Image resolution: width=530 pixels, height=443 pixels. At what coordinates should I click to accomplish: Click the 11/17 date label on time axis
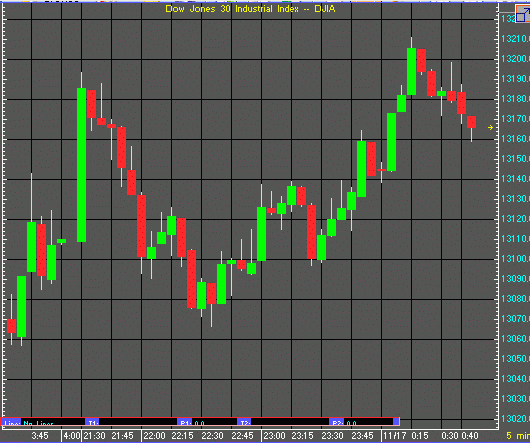pyautogui.click(x=395, y=436)
